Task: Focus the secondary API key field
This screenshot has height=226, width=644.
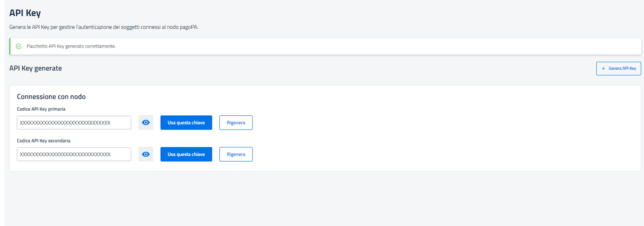Action: [74, 154]
